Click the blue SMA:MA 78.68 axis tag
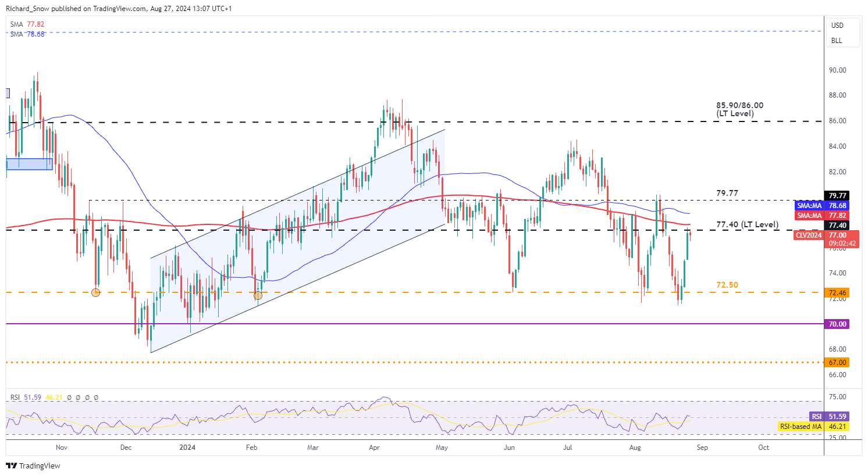Image resolution: width=868 pixels, height=476 pixels. point(821,206)
